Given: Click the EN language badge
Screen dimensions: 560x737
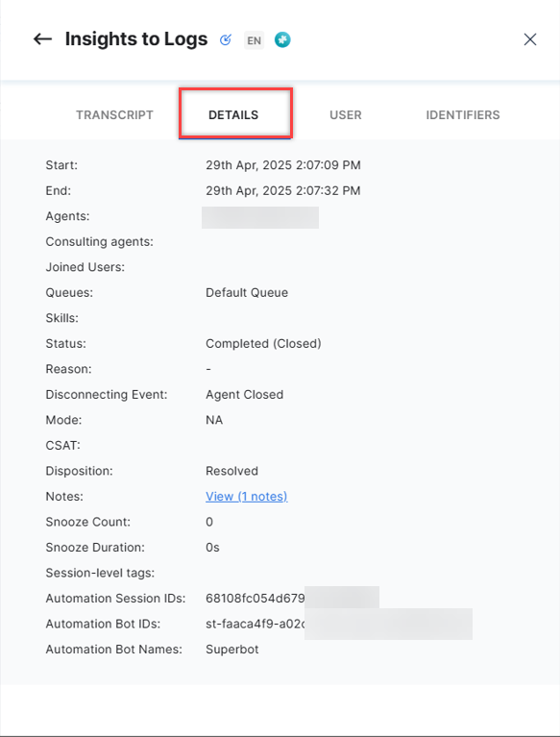Looking at the screenshot, I should (254, 40).
